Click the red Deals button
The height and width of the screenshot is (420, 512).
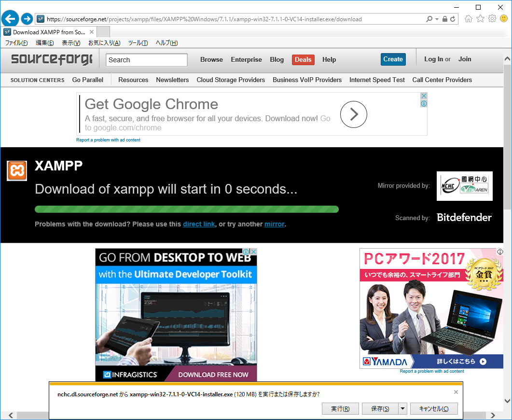pyautogui.click(x=303, y=60)
